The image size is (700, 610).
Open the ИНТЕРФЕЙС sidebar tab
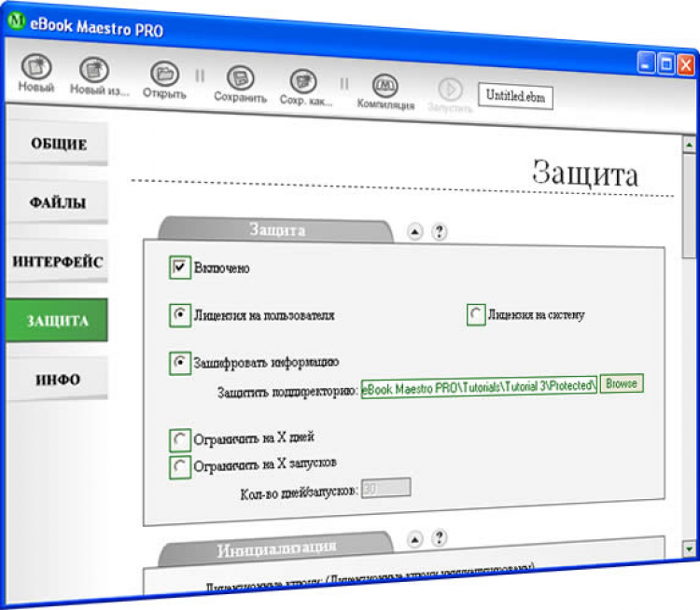(x=58, y=261)
